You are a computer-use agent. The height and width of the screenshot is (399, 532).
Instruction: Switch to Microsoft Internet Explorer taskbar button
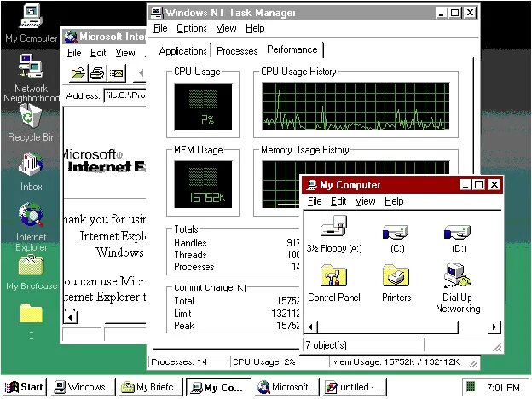pos(286,387)
